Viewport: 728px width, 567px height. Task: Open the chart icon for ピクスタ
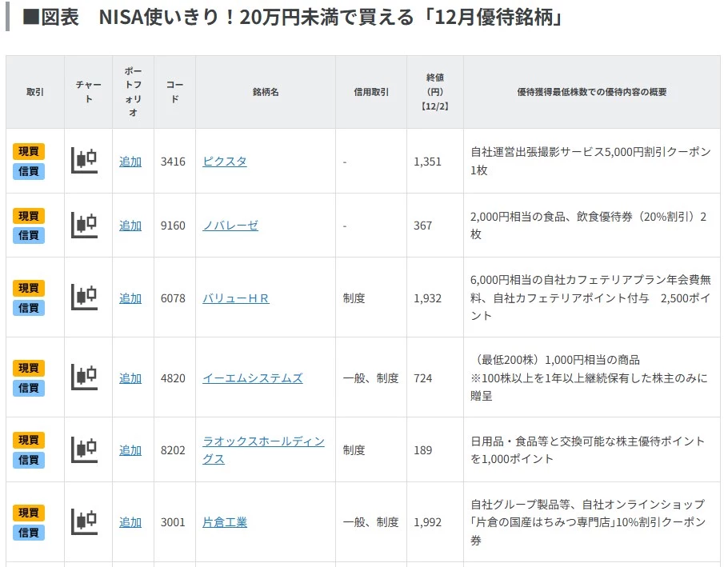pyautogui.click(x=84, y=161)
